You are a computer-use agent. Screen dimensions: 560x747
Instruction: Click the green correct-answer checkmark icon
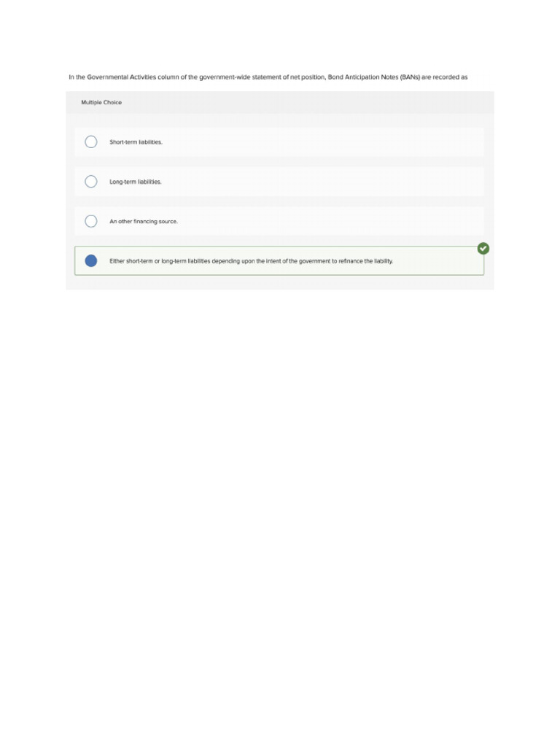pos(483,248)
